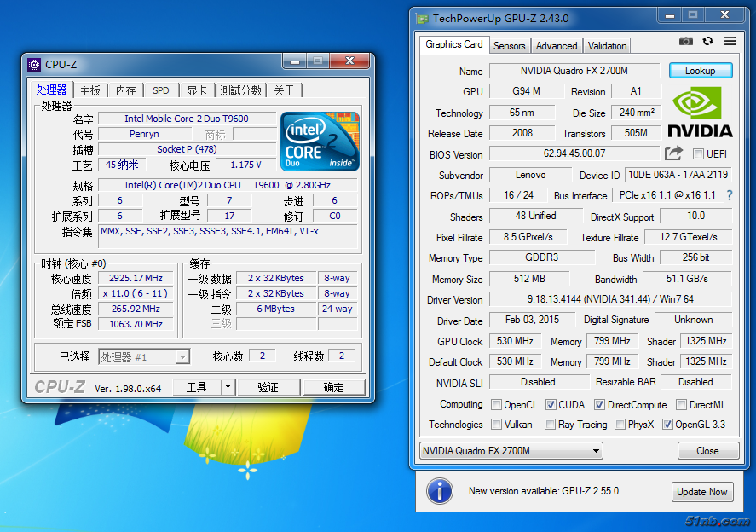
Task: Enable the Vulkan checkbox
Action: click(496, 425)
